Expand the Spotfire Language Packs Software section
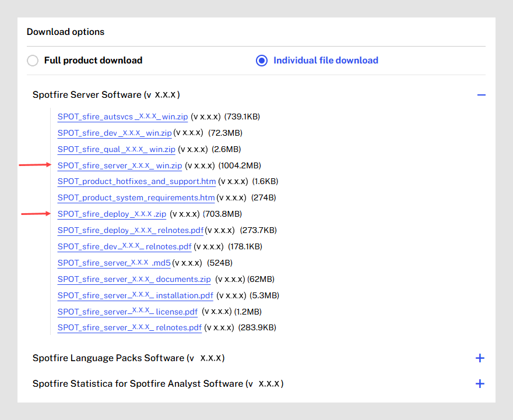This screenshot has height=420, width=513. point(480,358)
